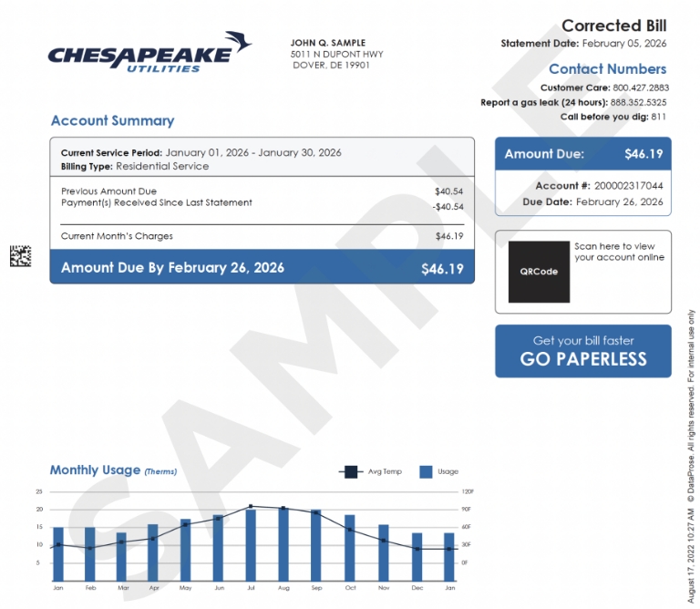Click the Avg Temp legend marker
The image size is (700, 609).
(x=351, y=471)
